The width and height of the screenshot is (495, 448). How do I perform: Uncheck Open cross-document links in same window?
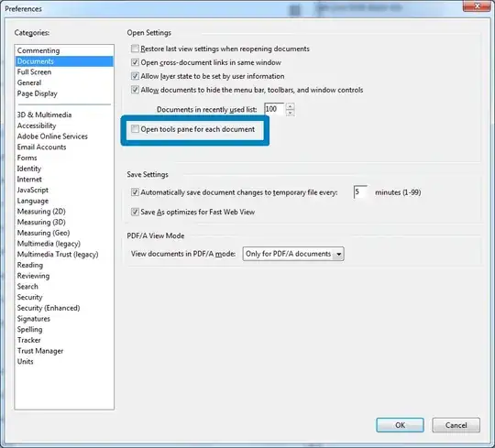[x=135, y=62]
